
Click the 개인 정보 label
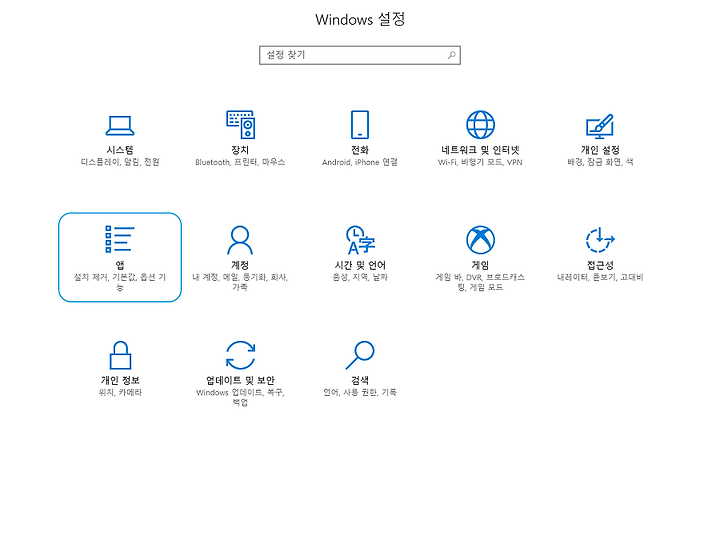pos(120,381)
